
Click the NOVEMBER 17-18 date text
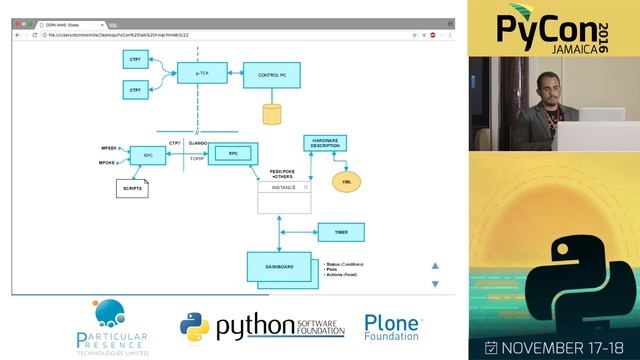pos(562,348)
